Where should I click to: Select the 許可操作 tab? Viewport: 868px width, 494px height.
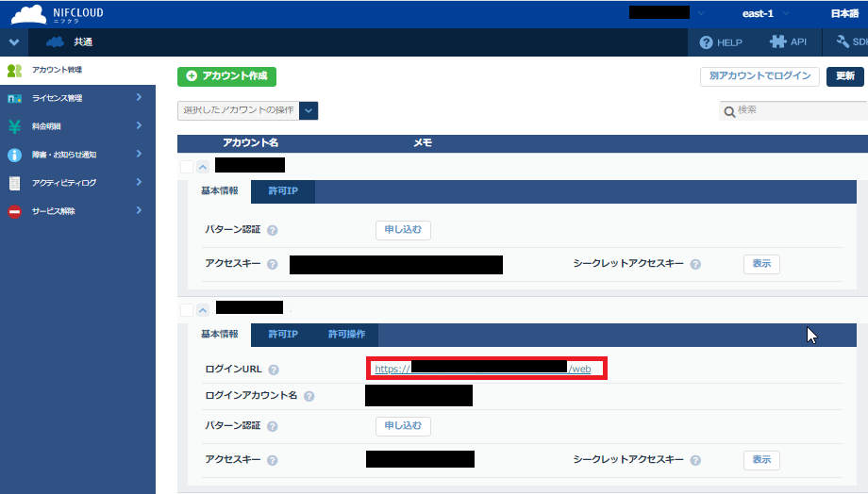click(x=346, y=335)
